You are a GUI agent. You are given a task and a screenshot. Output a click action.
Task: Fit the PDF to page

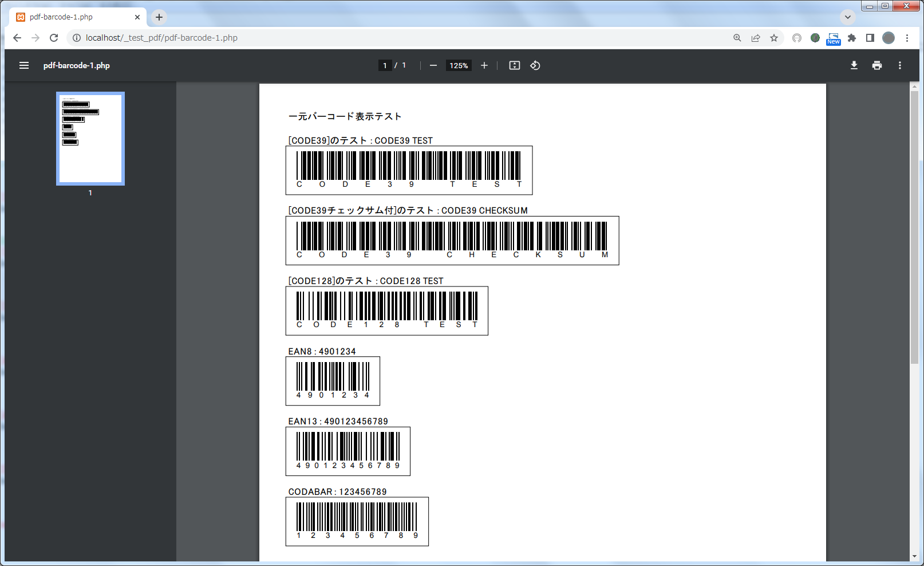(515, 65)
